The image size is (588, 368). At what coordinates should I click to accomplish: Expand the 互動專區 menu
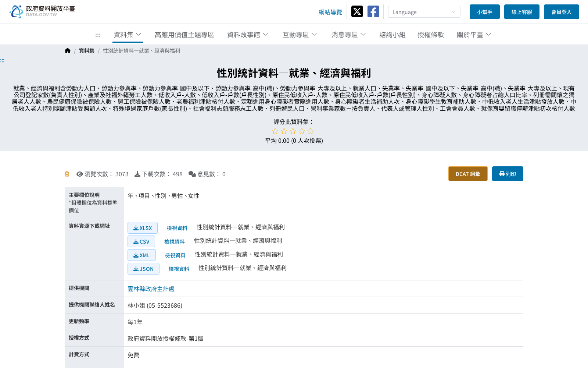(x=300, y=35)
